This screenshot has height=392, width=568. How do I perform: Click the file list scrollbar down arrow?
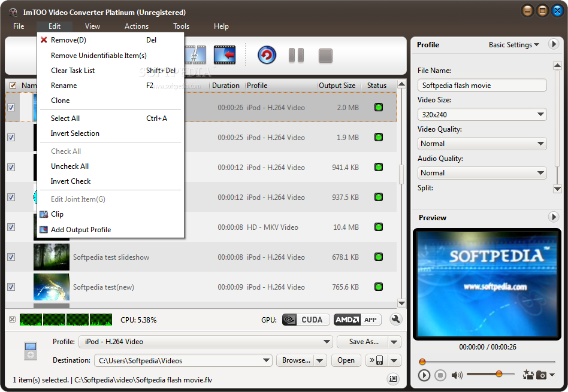(x=401, y=303)
